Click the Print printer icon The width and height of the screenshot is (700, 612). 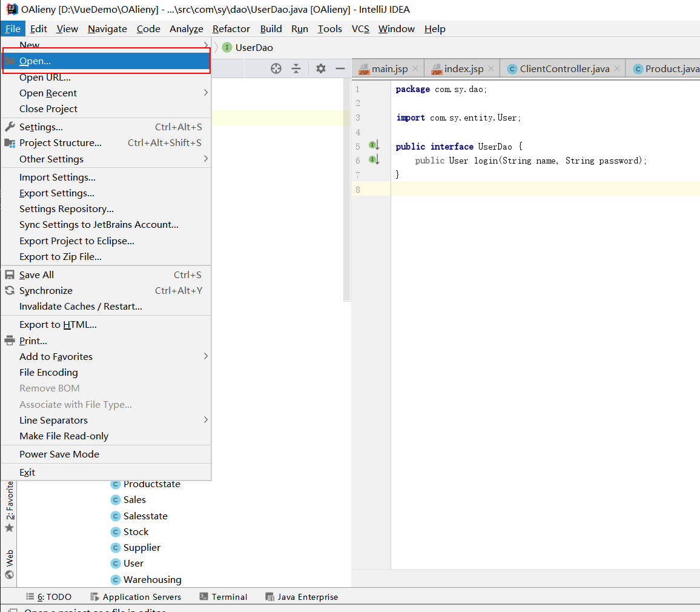pyautogui.click(x=10, y=341)
